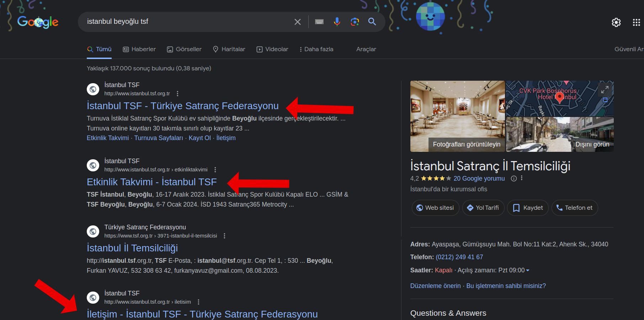This screenshot has height=320, width=644.
Task: Click Bu işletmenin sahibi misiniz link
Action: 506,286
